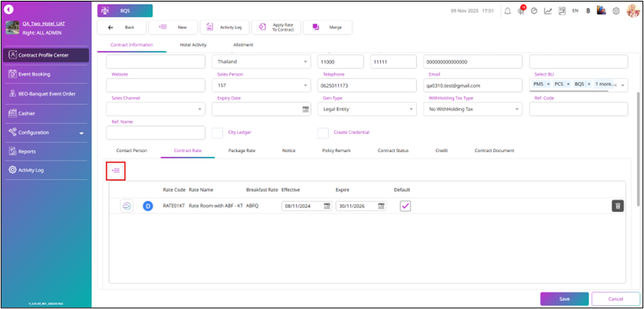Click the Baht currency icon

click(588, 11)
